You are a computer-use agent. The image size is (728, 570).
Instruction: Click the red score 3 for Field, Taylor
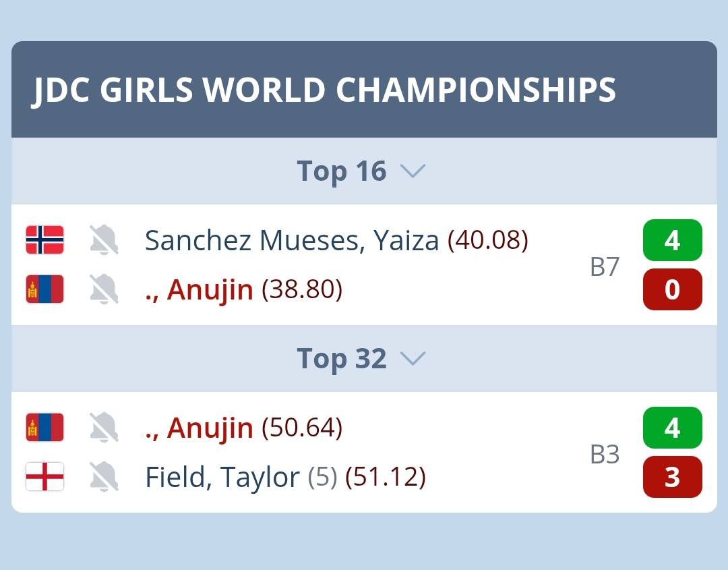tap(672, 477)
